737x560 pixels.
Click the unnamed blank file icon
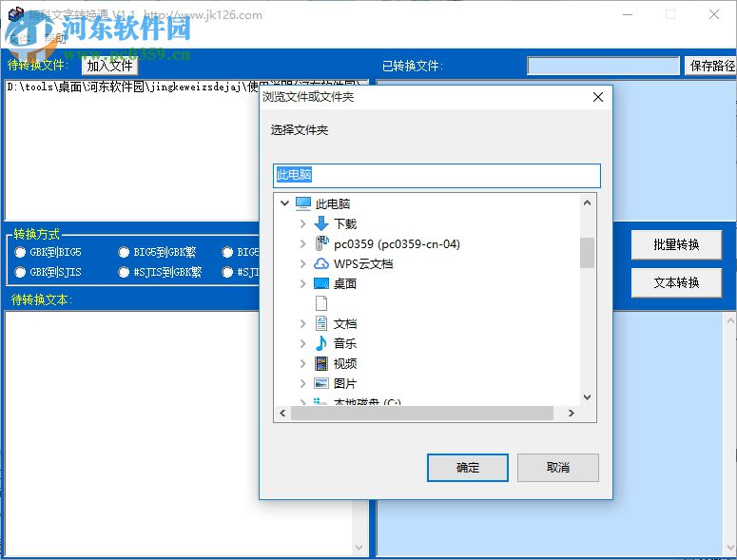321,303
